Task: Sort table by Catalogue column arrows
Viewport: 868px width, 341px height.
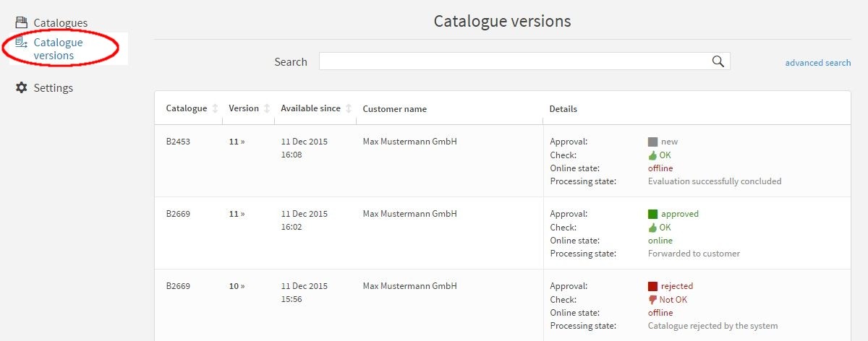Action: (214, 108)
